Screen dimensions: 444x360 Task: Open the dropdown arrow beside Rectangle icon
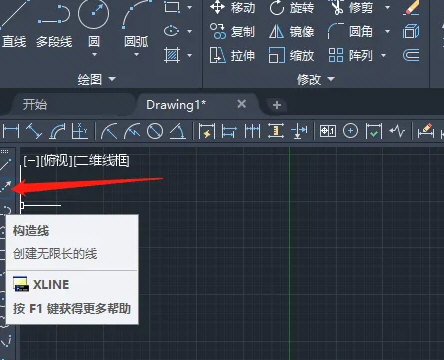pos(189,7)
